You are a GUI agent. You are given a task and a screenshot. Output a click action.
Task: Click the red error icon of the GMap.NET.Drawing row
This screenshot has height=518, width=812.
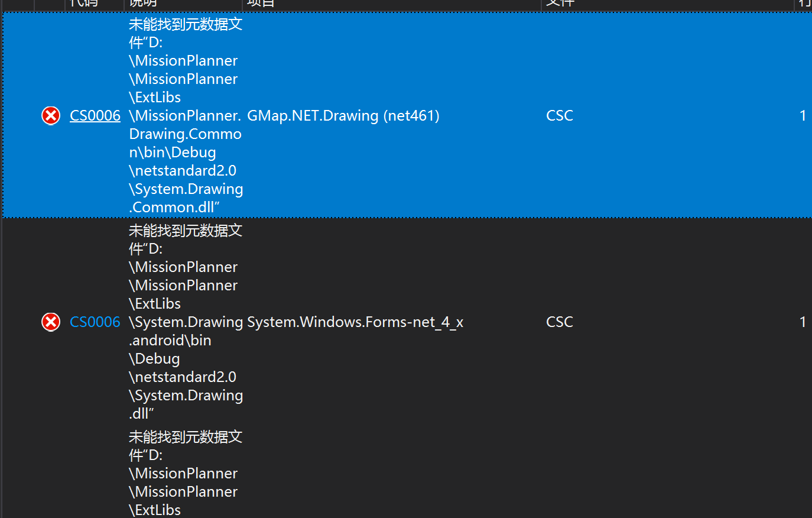[51, 116]
